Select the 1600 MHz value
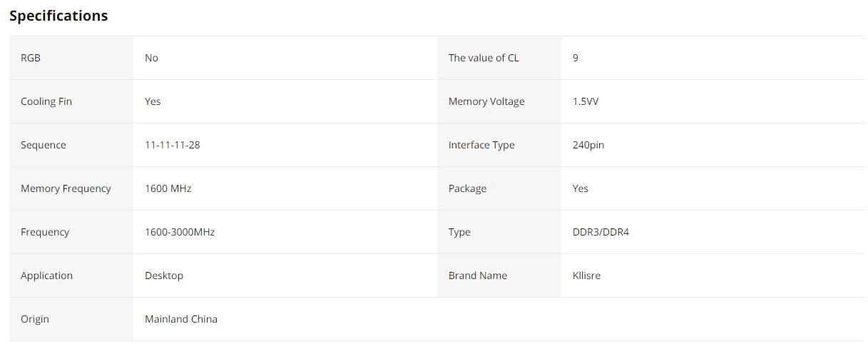This screenshot has height=344, width=868. pos(168,188)
